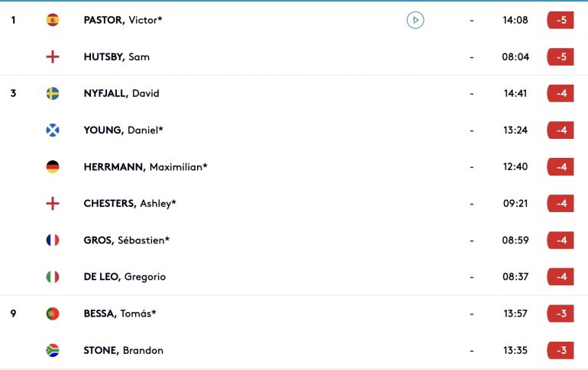The image size is (588, 370).
Task: Click the Sweden flag beside Nyfjall
Action: point(53,93)
